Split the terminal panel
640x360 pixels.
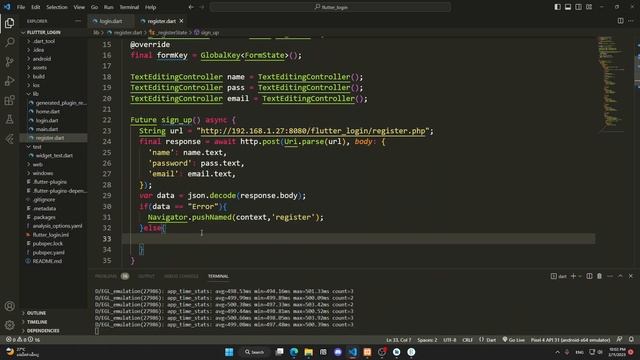(x=589, y=276)
